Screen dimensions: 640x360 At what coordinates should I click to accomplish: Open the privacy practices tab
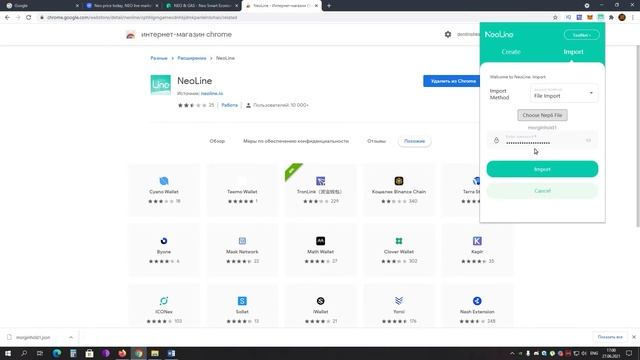[x=296, y=141]
